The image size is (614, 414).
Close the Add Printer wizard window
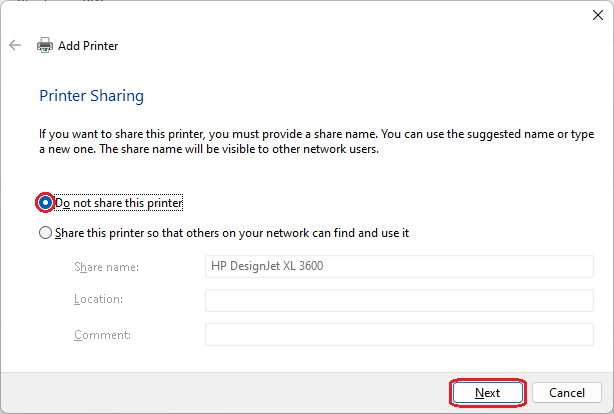pyautogui.click(x=598, y=15)
